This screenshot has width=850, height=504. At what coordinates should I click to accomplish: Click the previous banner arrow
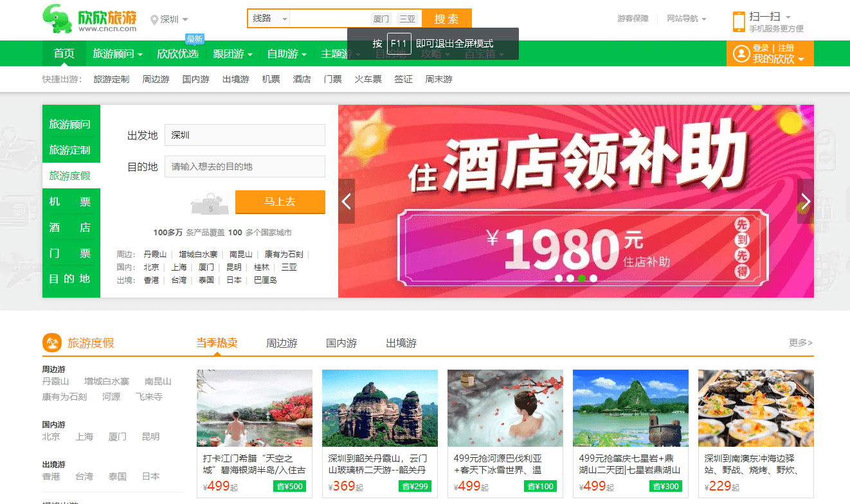347,201
